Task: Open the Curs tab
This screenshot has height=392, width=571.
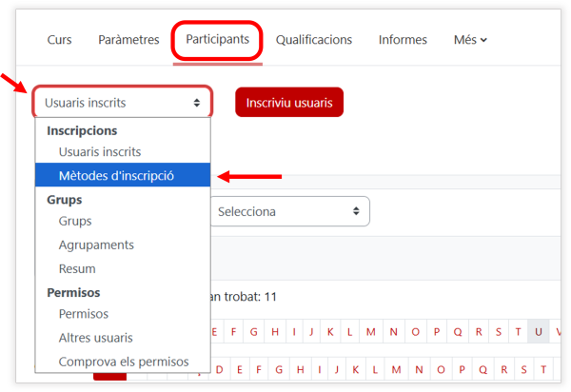Action: [59, 40]
